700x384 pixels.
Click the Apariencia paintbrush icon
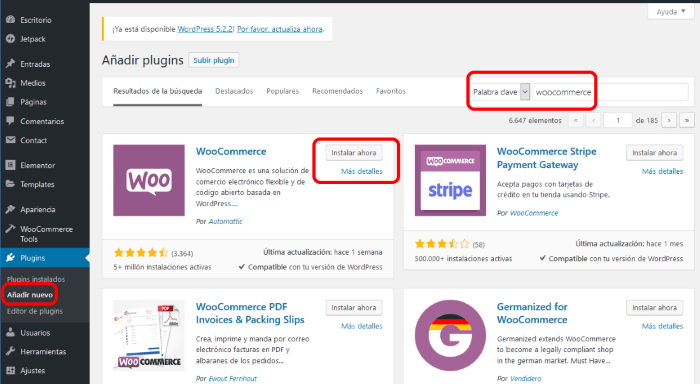coord(11,209)
